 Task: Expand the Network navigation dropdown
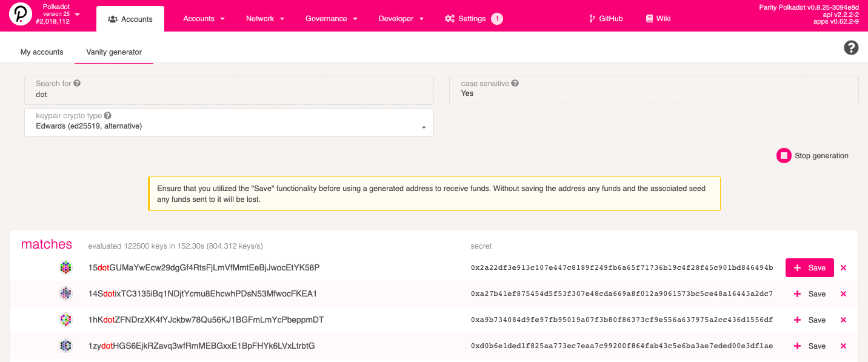click(x=265, y=18)
